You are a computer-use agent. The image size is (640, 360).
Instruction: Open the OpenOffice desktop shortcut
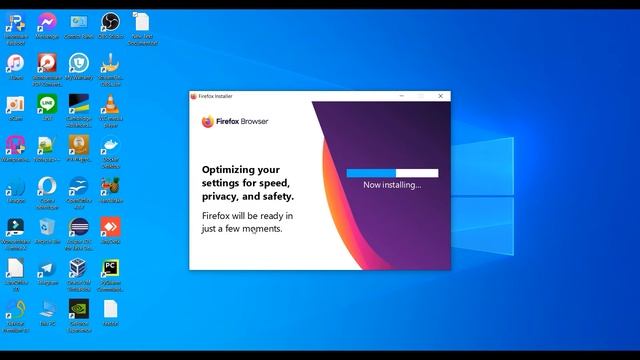coord(79,193)
